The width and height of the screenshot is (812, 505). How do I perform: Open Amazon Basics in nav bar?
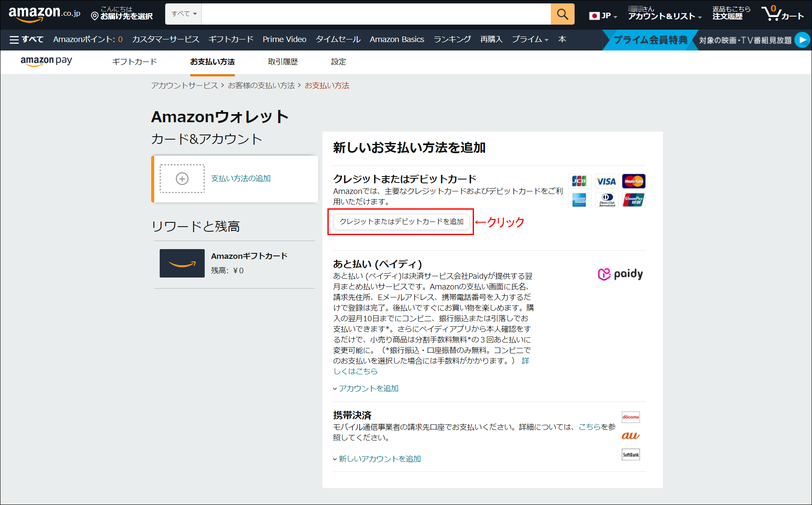(397, 39)
